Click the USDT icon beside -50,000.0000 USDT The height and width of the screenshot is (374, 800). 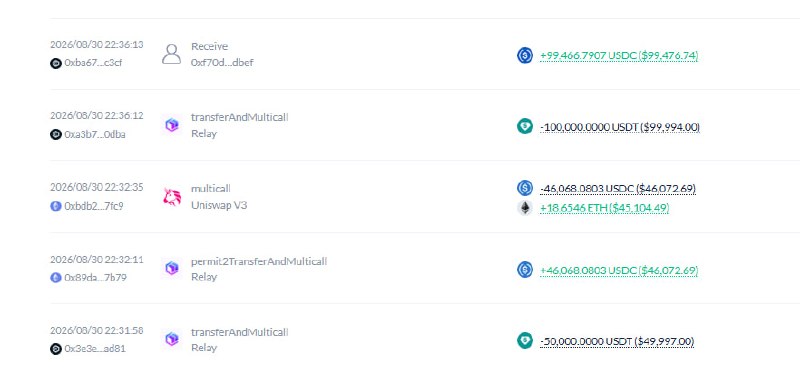point(525,341)
